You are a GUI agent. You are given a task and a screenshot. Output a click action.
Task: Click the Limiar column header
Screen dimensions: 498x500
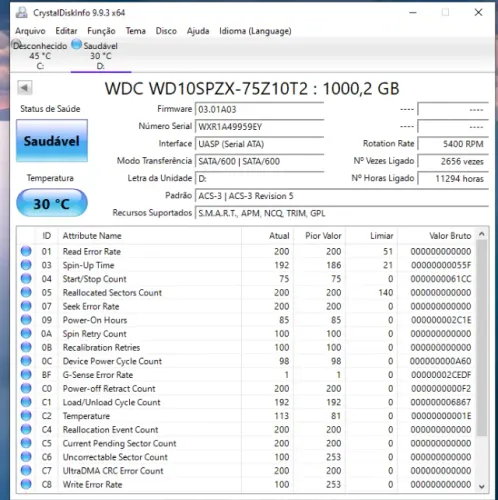pos(372,236)
